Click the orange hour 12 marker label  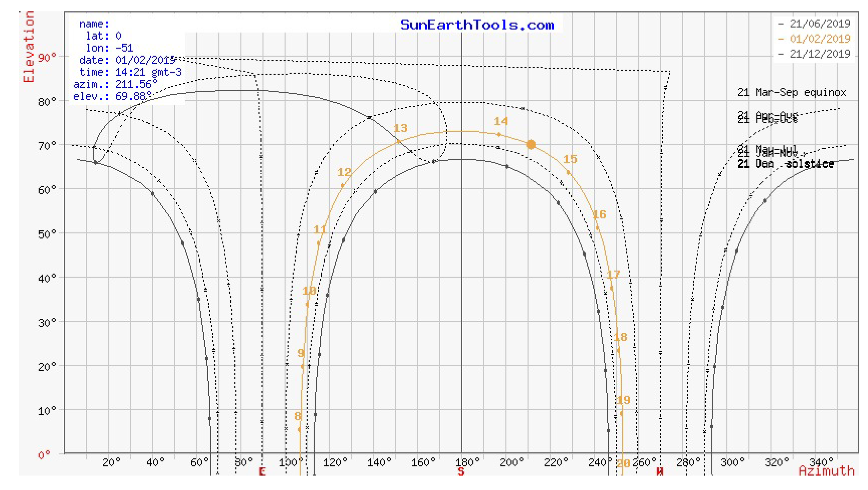click(x=344, y=172)
